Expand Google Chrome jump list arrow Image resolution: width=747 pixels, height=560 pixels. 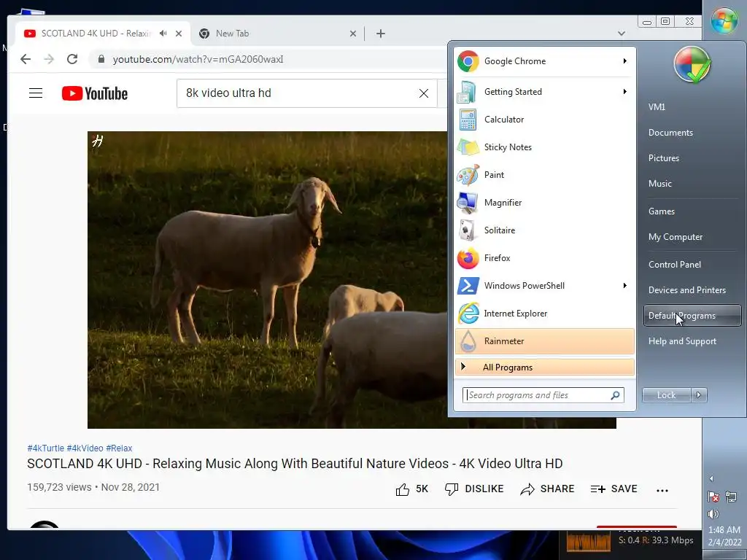[624, 61]
